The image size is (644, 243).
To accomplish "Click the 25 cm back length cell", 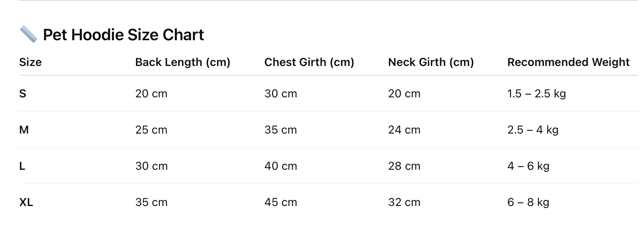I will point(151,130).
